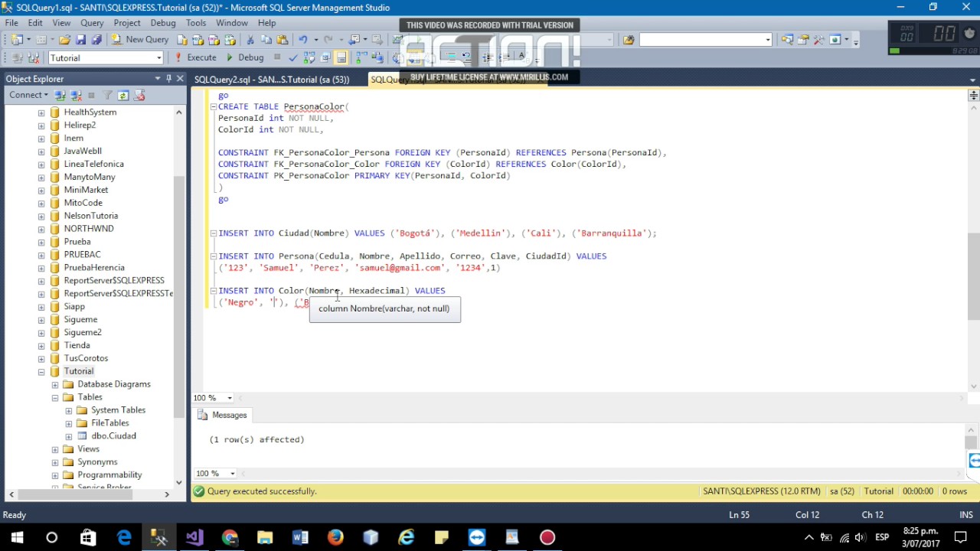Click the editor split bar handle
Image resolution: width=980 pixels, height=551 pixels.
[x=973, y=96]
